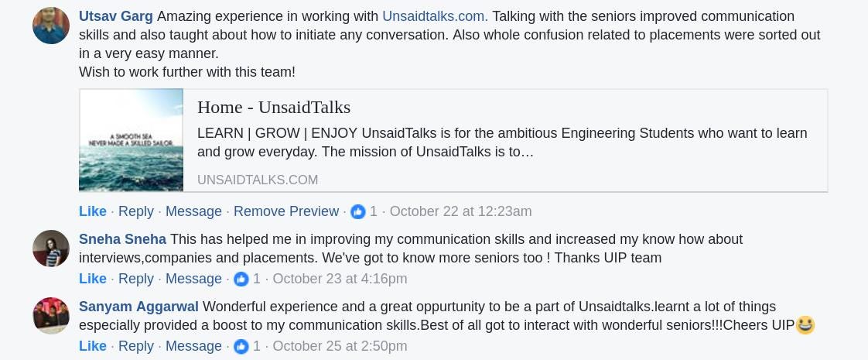Open Sneha Sneha's profile picture
Screen dimensions: 868x360
(x=51, y=249)
